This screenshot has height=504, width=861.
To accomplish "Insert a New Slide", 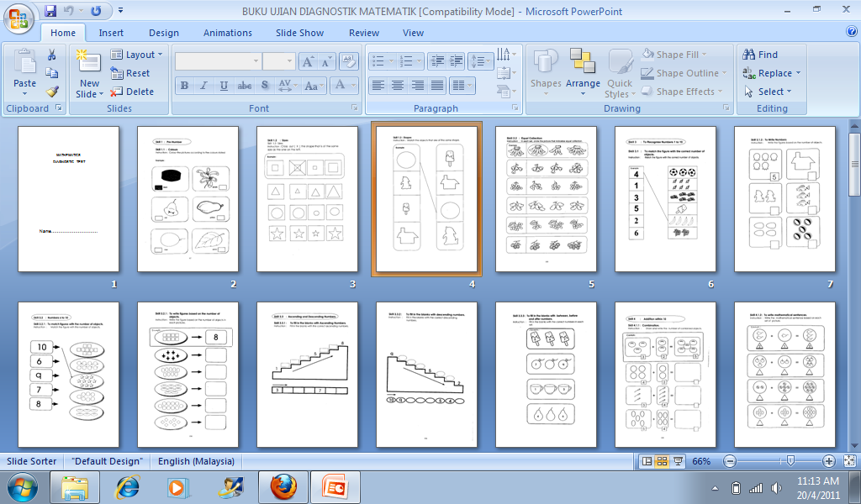I will tap(89, 72).
